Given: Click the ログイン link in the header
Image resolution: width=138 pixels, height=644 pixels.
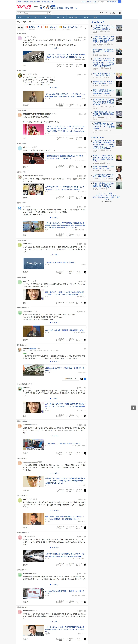Looking at the screenshot, I should [x=42, y=8].
